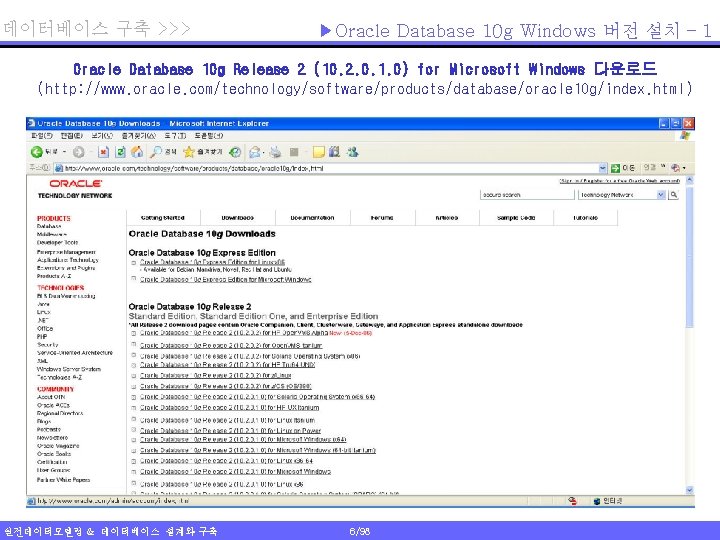Open the 파일(F) menu
Image resolution: width=720 pixels, height=540 pixels.
[x=42, y=136]
